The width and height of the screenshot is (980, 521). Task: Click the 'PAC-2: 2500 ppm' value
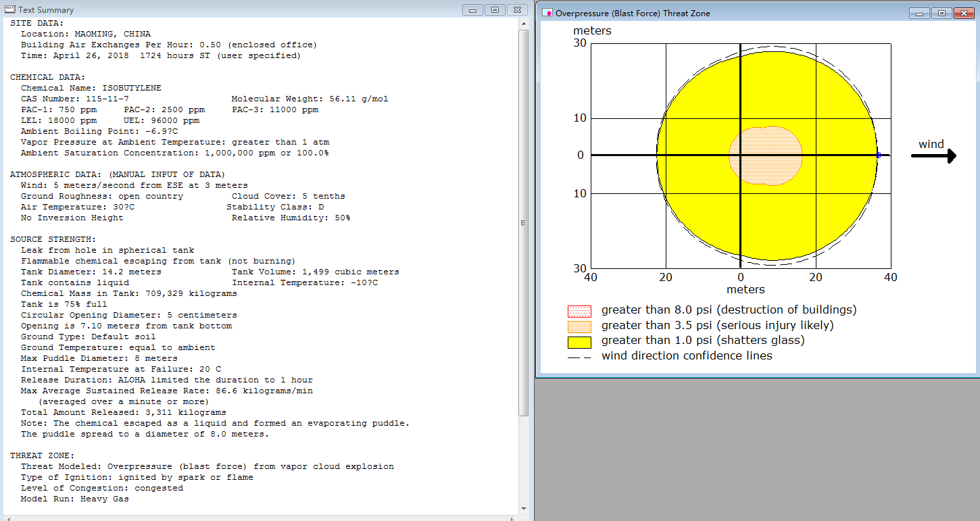click(164, 109)
